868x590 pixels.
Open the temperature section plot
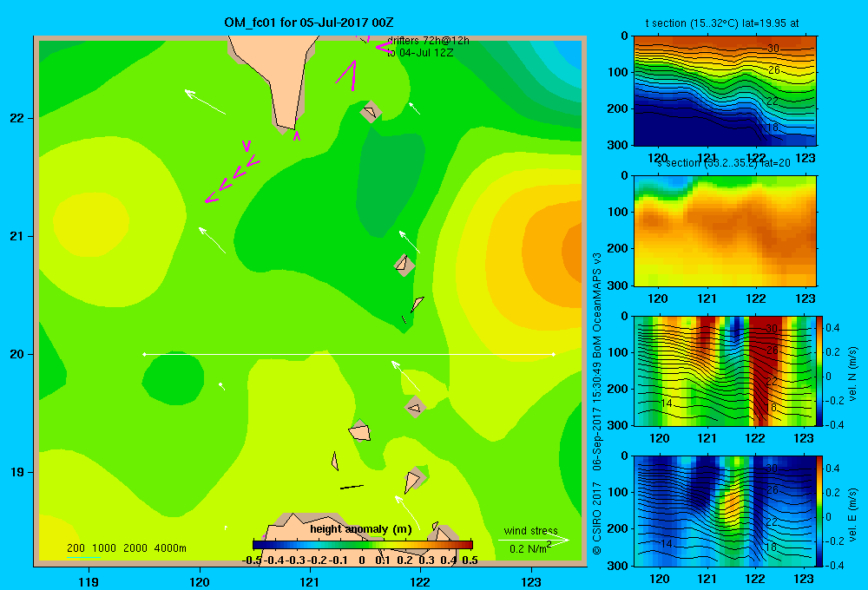725,91
